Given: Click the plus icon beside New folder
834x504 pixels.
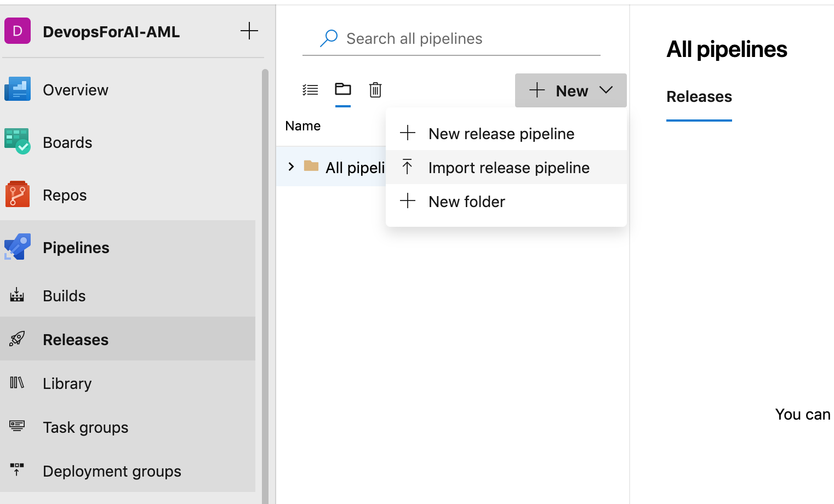Looking at the screenshot, I should [x=408, y=201].
